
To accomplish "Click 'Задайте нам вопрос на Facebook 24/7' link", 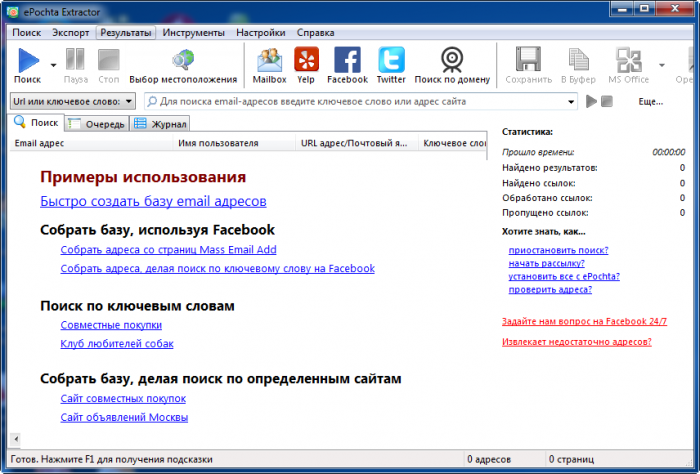I will (584, 321).
